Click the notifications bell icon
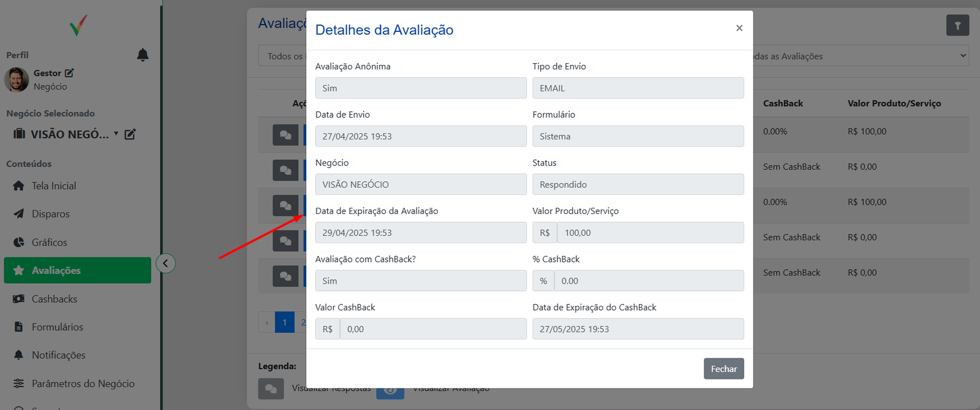This screenshot has width=980, height=410. point(143,55)
